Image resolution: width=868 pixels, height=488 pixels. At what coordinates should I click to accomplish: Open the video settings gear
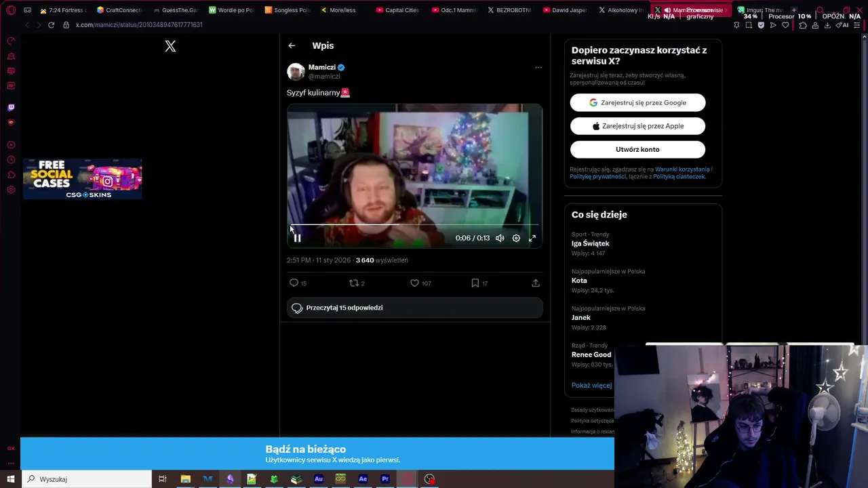[x=516, y=238]
